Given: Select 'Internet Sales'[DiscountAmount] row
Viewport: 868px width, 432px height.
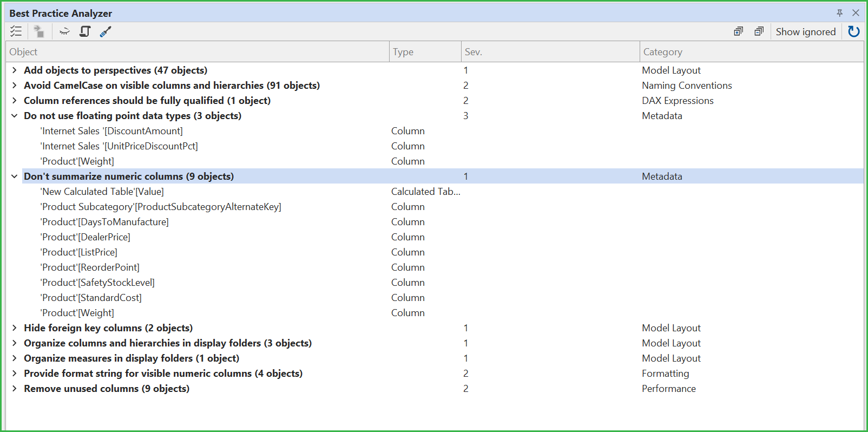Looking at the screenshot, I should tap(112, 131).
